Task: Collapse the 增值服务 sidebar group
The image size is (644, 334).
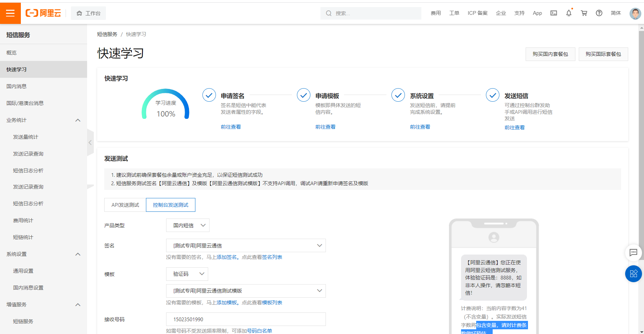Action: [78, 305]
